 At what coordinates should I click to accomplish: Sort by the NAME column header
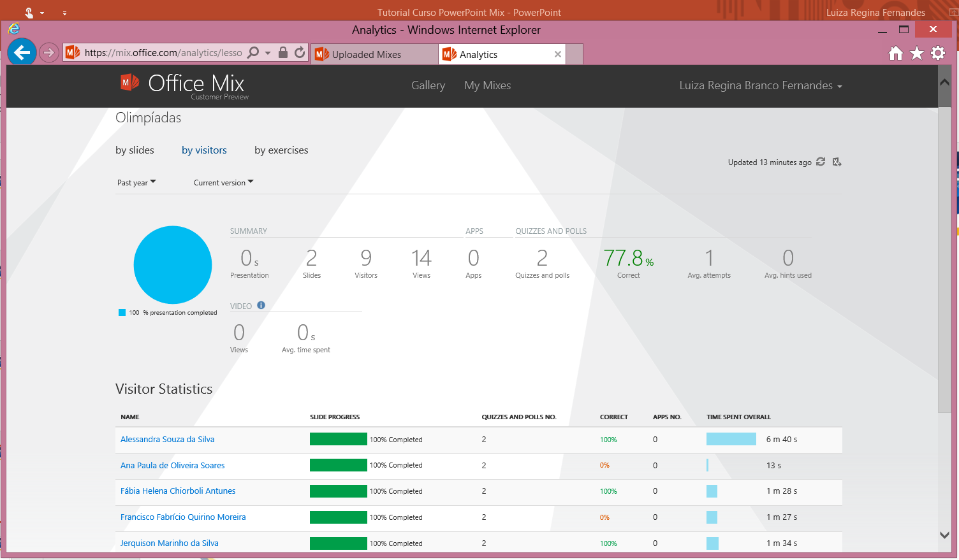[130, 417]
